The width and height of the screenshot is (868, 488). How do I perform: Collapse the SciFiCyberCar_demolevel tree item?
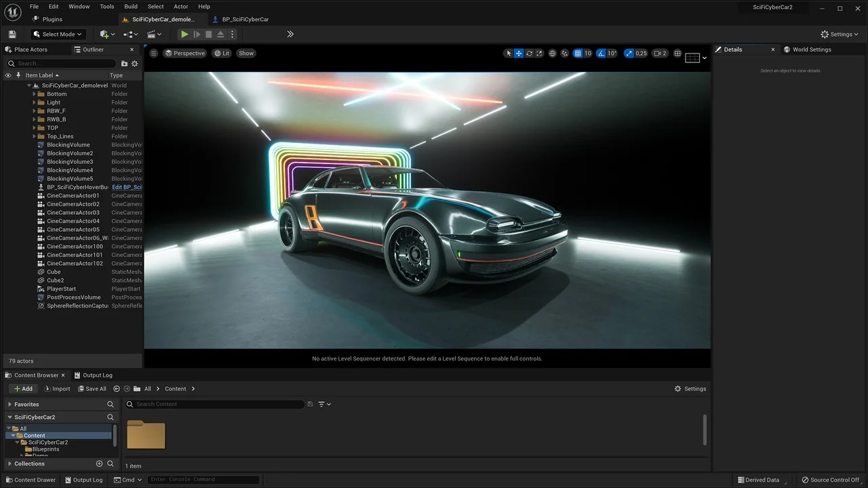click(x=28, y=85)
